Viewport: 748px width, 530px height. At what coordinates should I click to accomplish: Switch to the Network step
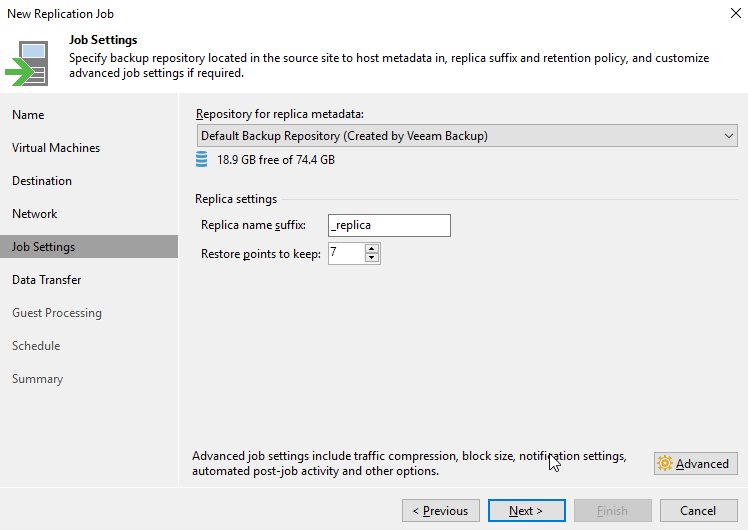point(35,214)
